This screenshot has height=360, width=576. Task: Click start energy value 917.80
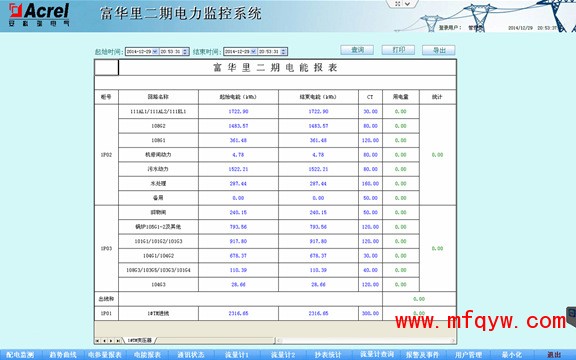(238, 241)
